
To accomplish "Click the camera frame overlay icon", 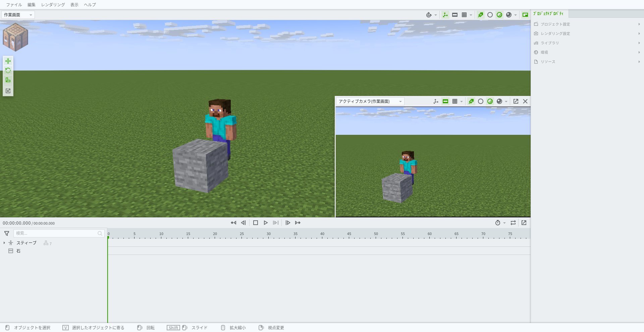I will pyautogui.click(x=455, y=15).
